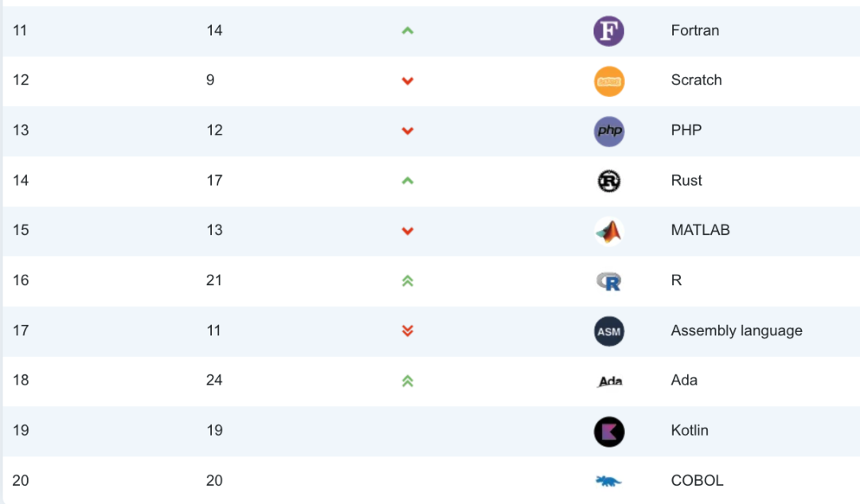Click the blue COBOL dinosaur icon
This screenshot has width=860, height=504.
pyautogui.click(x=609, y=481)
